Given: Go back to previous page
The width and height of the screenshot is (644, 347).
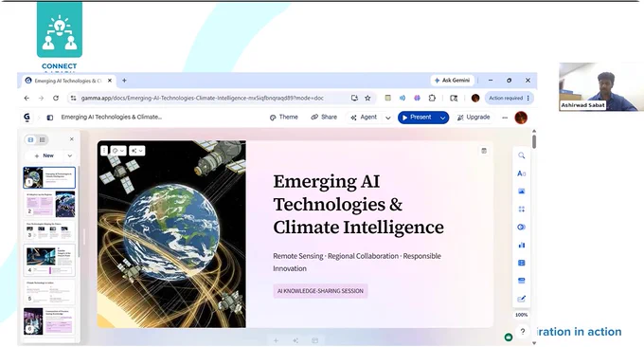Looking at the screenshot, I should [27, 98].
